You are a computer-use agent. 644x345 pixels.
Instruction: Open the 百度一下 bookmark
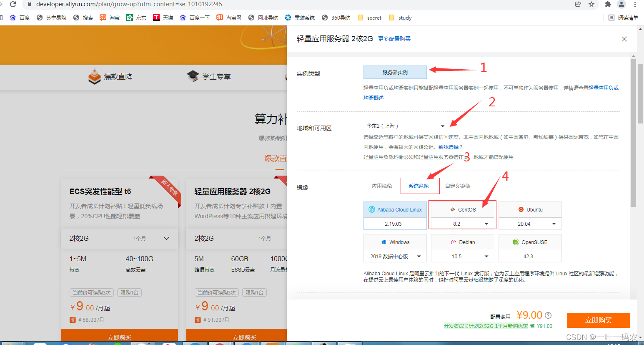coord(195,18)
